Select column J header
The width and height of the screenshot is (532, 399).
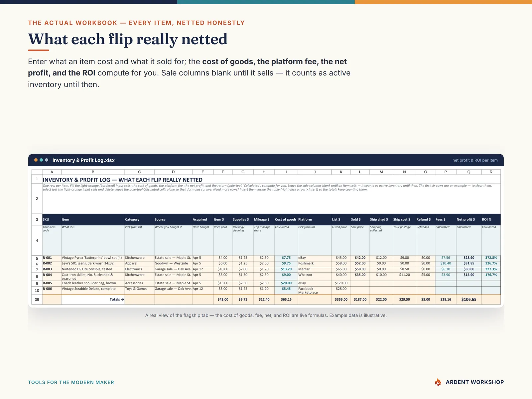point(315,172)
